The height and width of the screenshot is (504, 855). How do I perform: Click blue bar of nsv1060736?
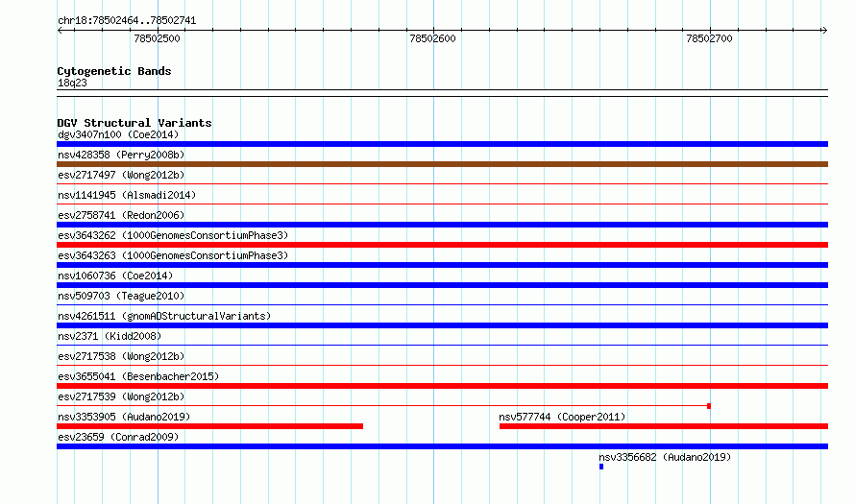(442, 285)
